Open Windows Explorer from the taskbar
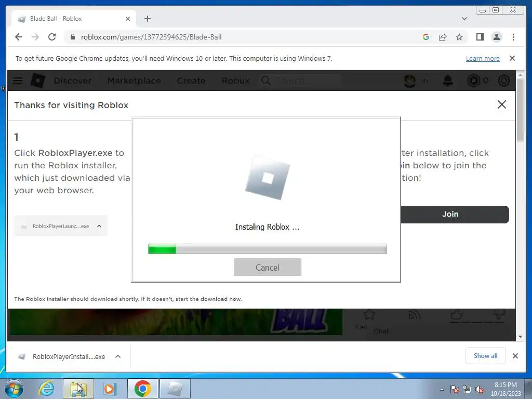The height and width of the screenshot is (399, 532). click(x=78, y=389)
